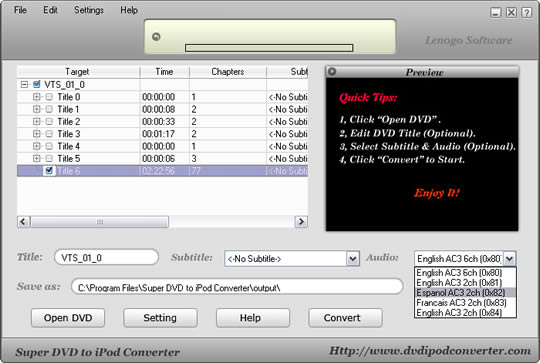Open the Edit menu
Screen dimensions: 540x363
pos(50,10)
